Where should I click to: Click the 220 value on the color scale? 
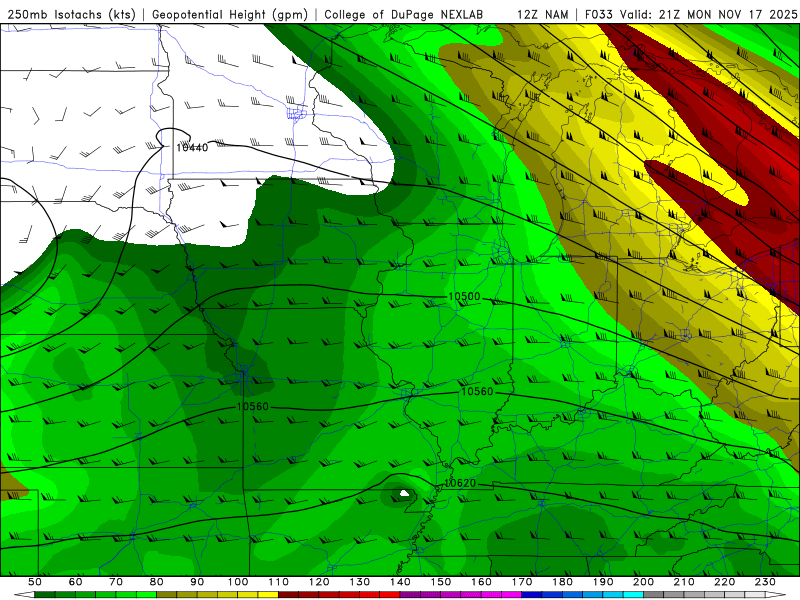pos(724,582)
